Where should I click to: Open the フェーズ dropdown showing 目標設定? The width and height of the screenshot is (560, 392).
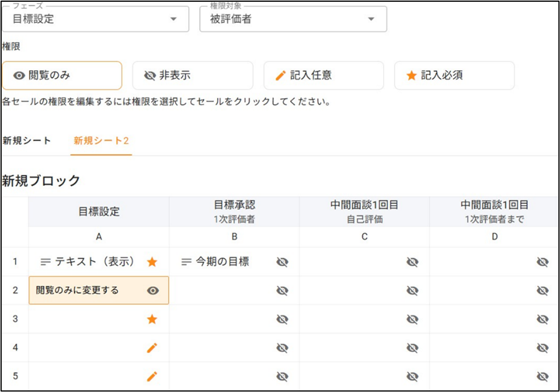[95, 19]
